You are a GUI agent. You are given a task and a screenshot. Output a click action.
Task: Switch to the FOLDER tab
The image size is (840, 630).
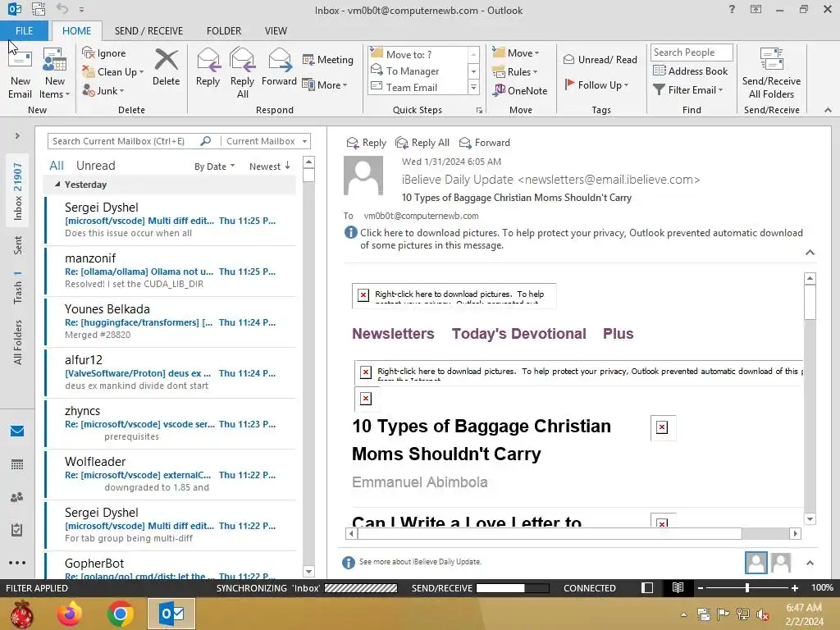pos(224,30)
